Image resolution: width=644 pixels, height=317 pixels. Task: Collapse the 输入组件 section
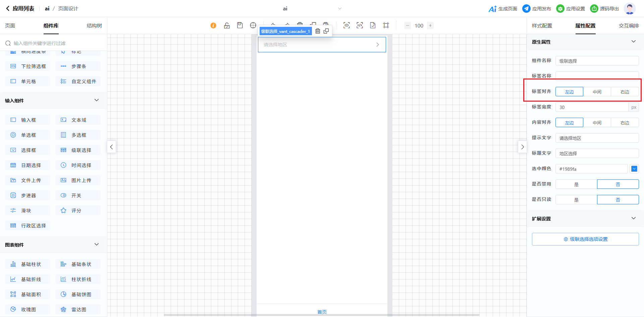[x=97, y=100]
